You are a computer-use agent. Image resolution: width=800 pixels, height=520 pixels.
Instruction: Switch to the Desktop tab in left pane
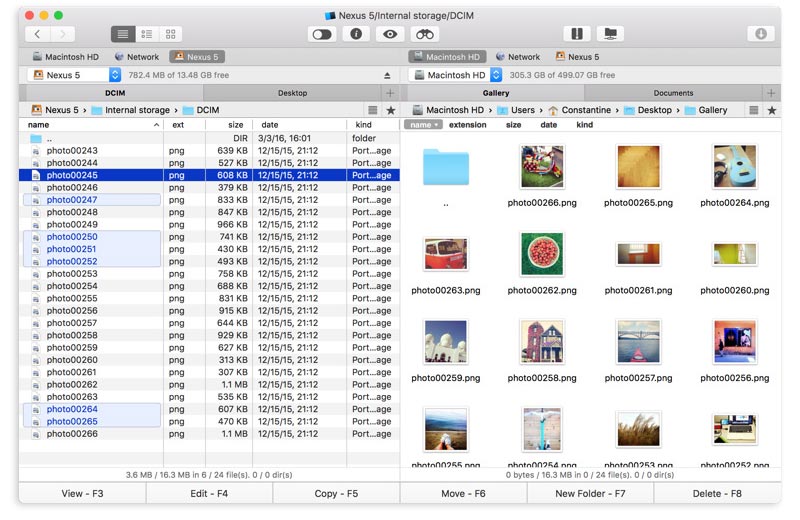[x=292, y=93]
